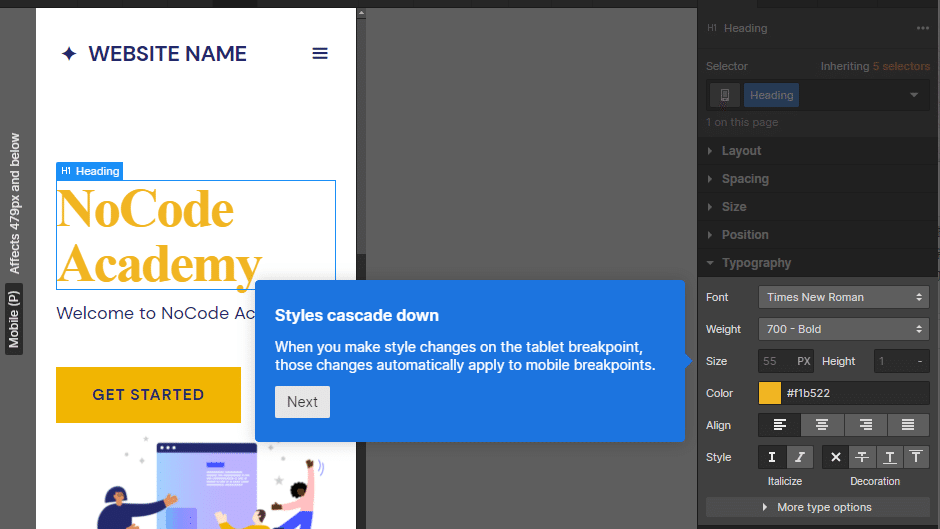Open the Weight dropdown showing 700 - Bold

(843, 329)
